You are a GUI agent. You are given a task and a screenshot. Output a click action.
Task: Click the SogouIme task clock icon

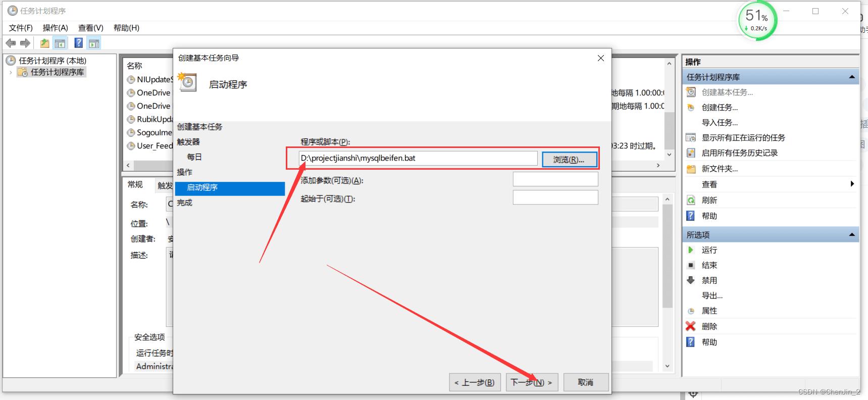click(x=131, y=132)
